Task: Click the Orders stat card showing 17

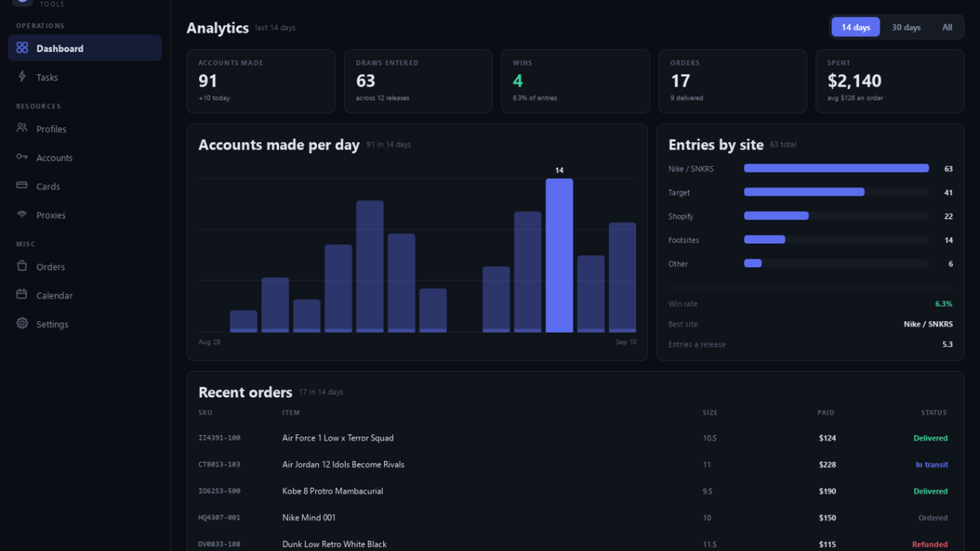Action: pos(733,81)
